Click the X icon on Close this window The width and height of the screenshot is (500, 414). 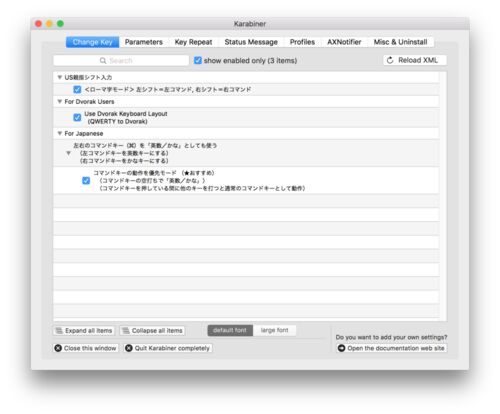pos(58,348)
